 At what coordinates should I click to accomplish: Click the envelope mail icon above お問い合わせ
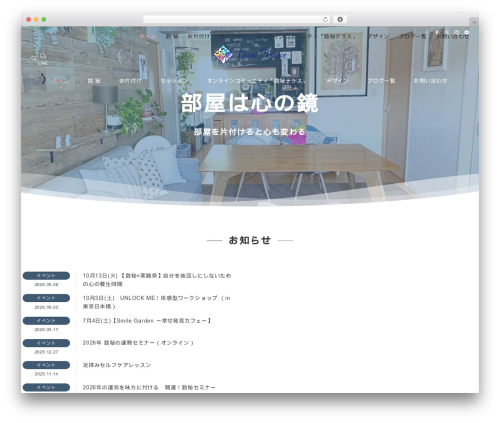456,32
